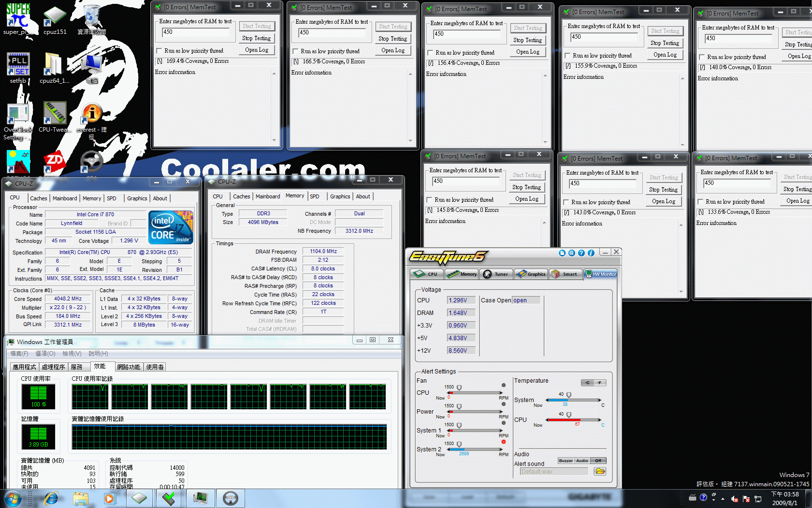Viewport: 812px width, 508px height.
Task: Browse alert sound file via folder icon
Action: pos(600,471)
